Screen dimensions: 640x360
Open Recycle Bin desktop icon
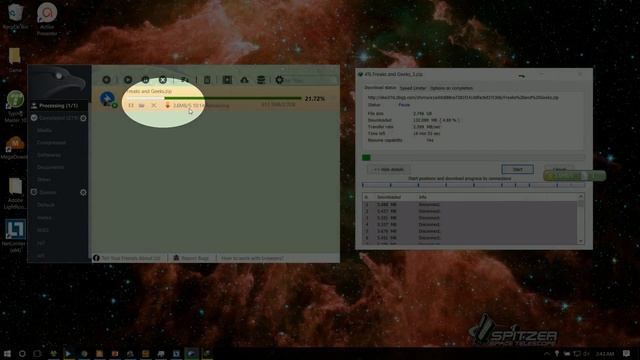point(15,16)
